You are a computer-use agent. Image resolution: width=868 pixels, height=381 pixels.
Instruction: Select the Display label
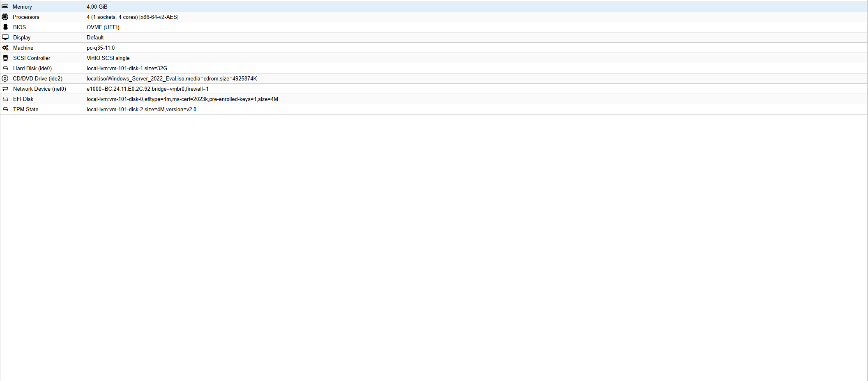pyautogui.click(x=22, y=37)
